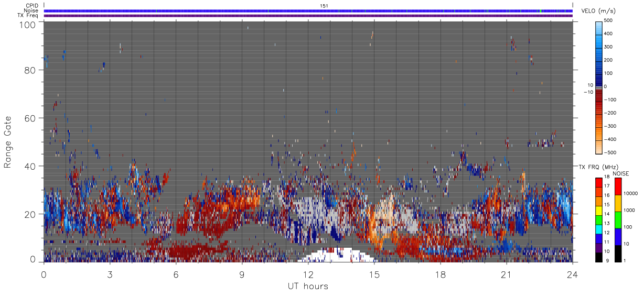Click the 300 tick on velocity scale

pyautogui.click(x=609, y=47)
